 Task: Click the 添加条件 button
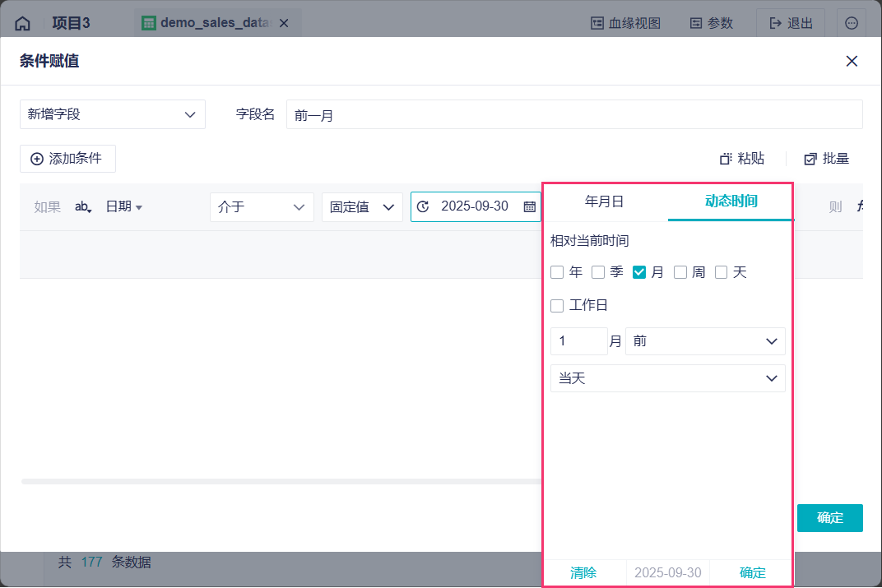point(67,159)
